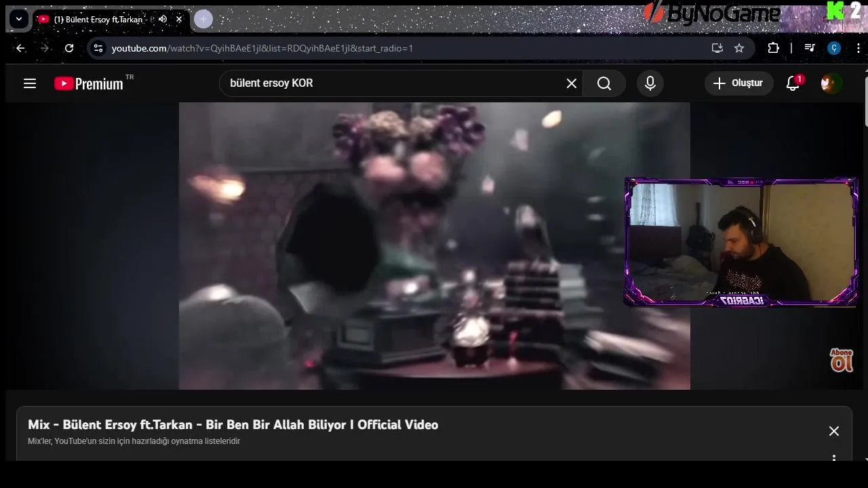Viewport: 868px width, 488px height.
Task: Click on the video player area
Action: pyautogui.click(x=434, y=246)
